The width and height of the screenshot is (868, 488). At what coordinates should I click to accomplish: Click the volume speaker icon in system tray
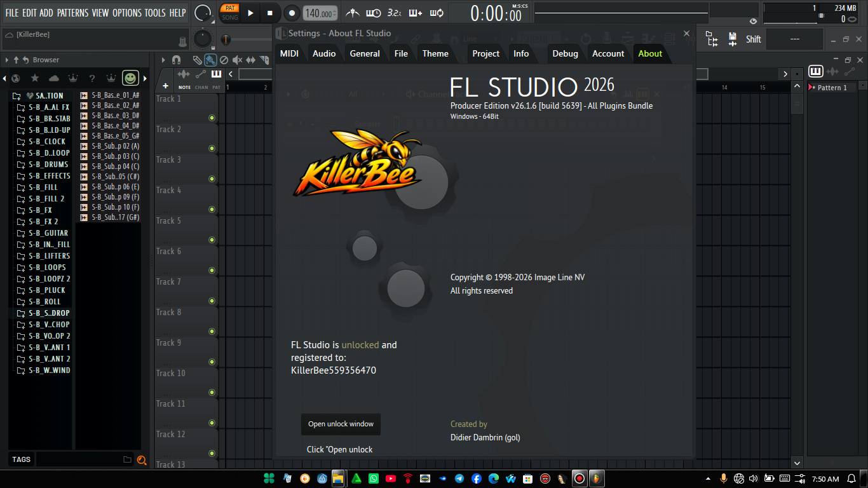[x=754, y=478]
